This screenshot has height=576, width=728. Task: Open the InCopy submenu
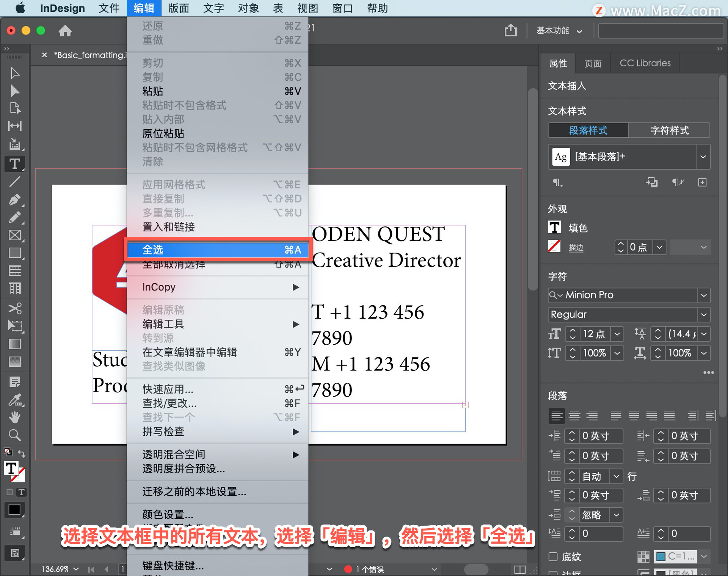point(218,287)
